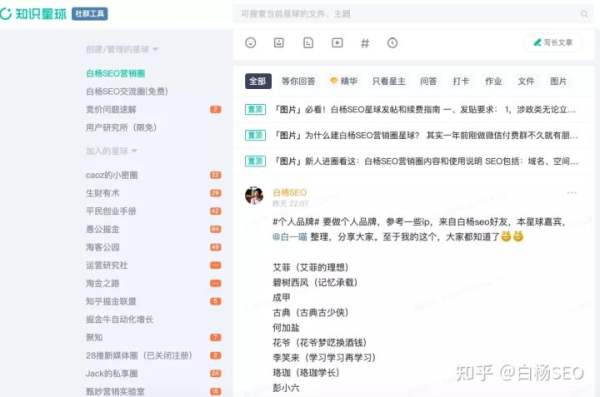Collapse the 加入的星球 section
600x397 pixels.
pyautogui.click(x=111, y=151)
